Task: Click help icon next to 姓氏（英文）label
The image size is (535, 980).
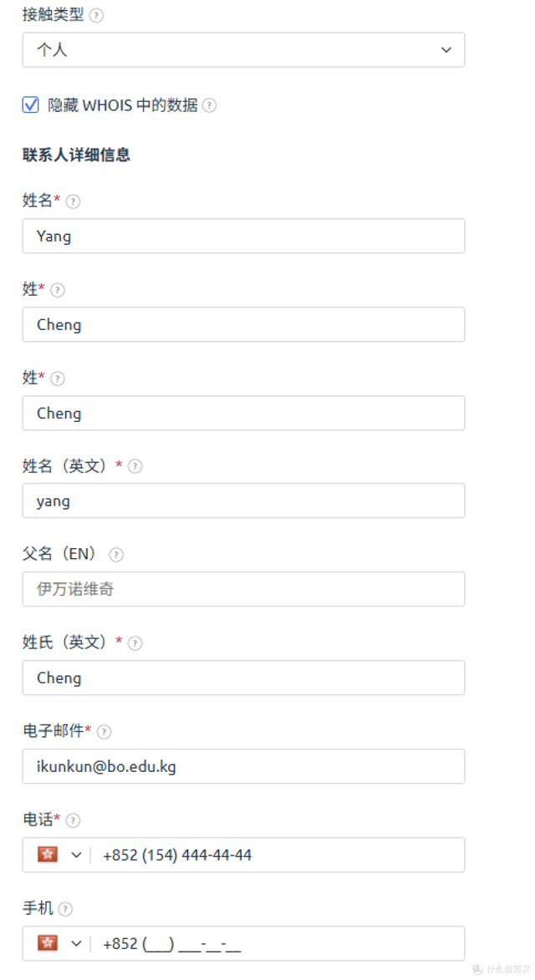Action: 135,643
